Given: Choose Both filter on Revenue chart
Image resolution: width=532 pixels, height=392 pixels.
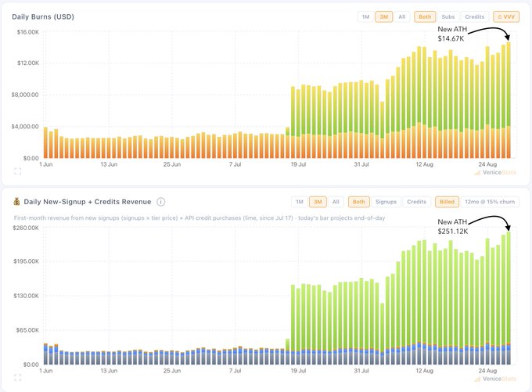Looking at the screenshot, I should [x=358, y=202].
